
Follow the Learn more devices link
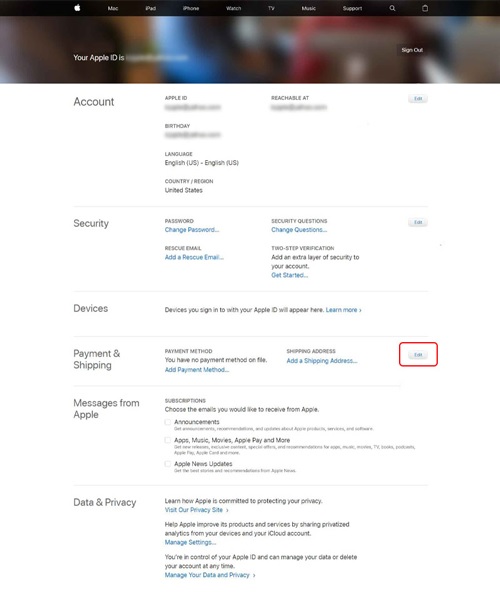pyautogui.click(x=343, y=310)
